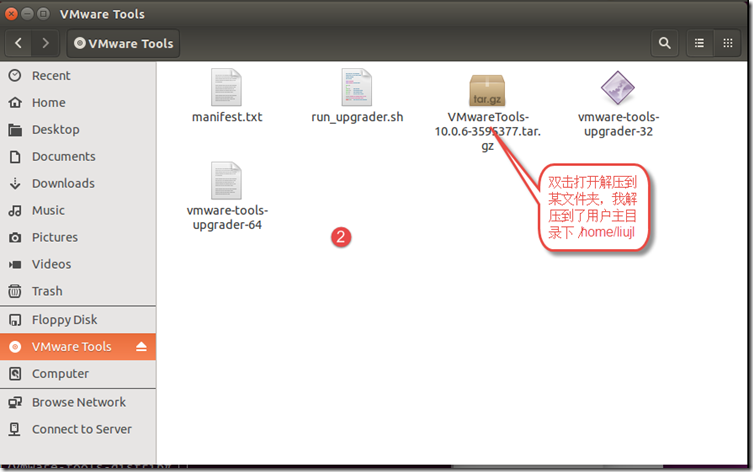Open search with the magnifier icon
The image size is (753, 472).
[665, 43]
